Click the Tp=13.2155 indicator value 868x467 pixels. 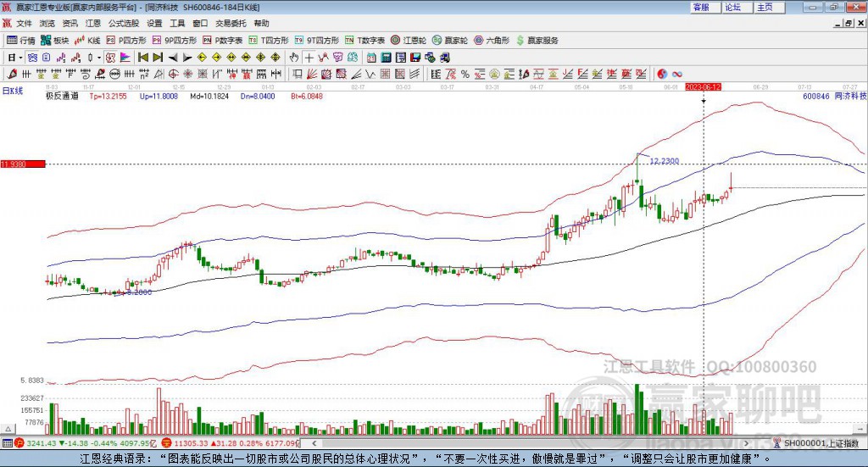108,96
